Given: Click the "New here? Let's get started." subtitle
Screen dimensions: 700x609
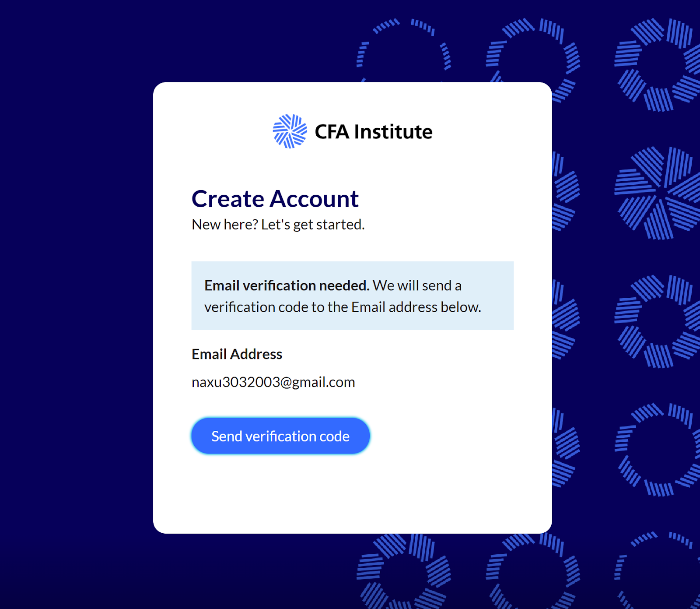Looking at the screenshot, I should point(278,225).
